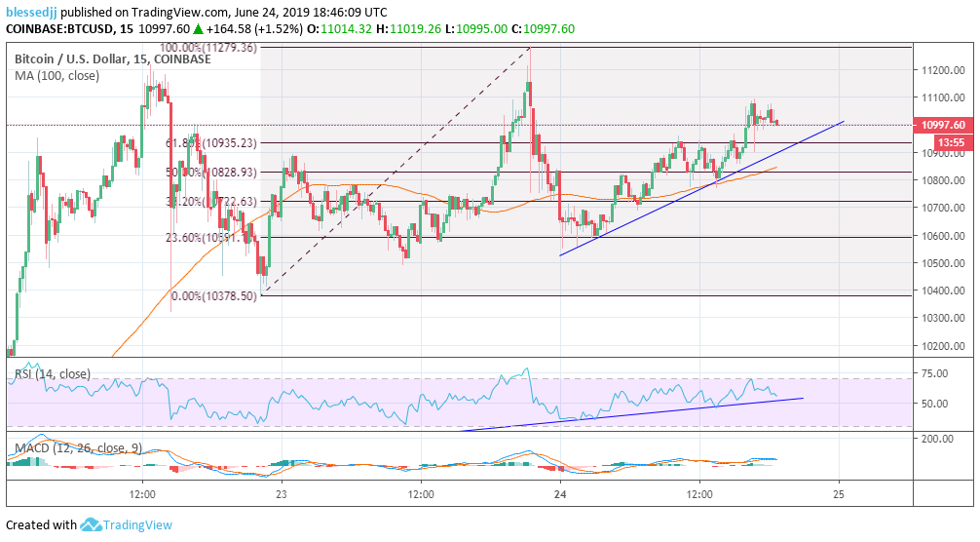Click the 10400.00 price axis label
The image size is (980, 542).
coord(943,290)
